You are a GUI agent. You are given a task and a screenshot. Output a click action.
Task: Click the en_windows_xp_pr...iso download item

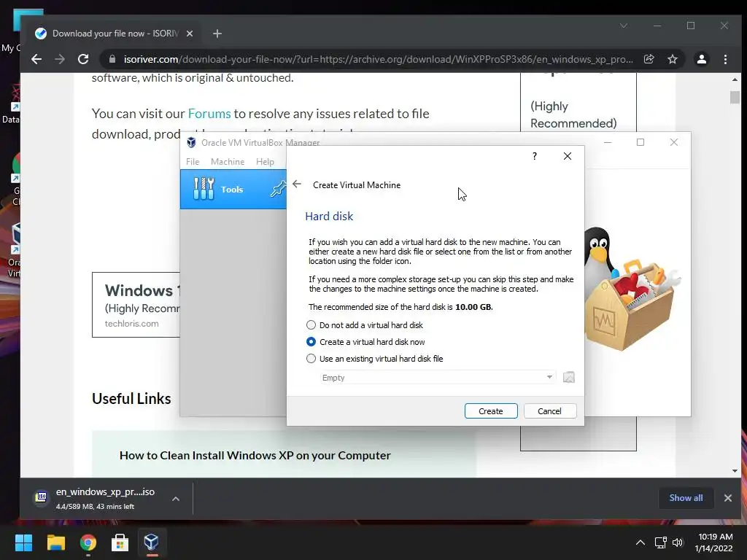[x=105, y=498]
